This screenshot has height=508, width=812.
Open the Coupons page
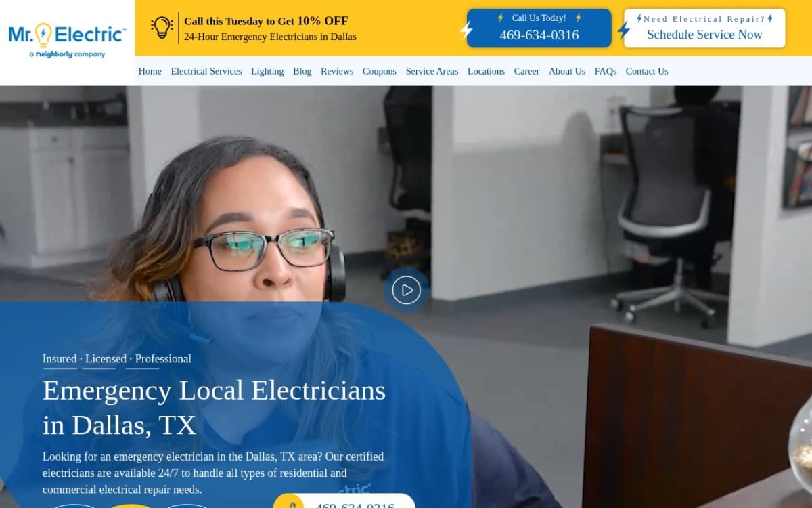pos(380,71)
